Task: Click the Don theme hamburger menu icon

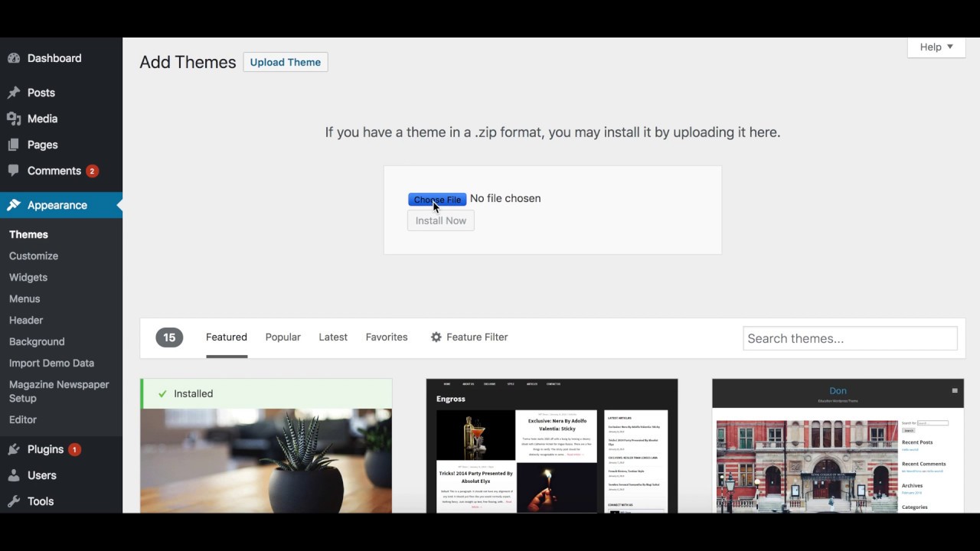Action: coord(955,390)
